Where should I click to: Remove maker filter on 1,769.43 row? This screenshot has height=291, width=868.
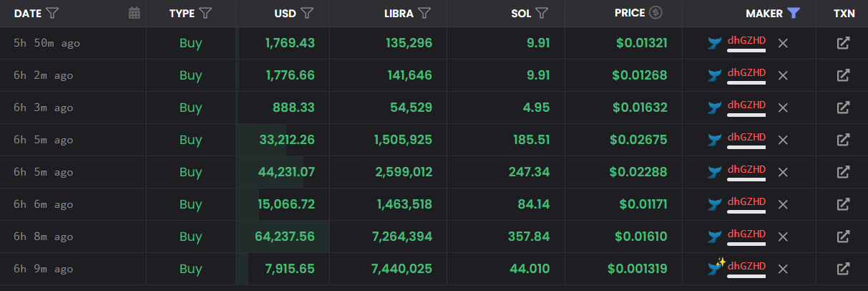[x=783, y=43]
